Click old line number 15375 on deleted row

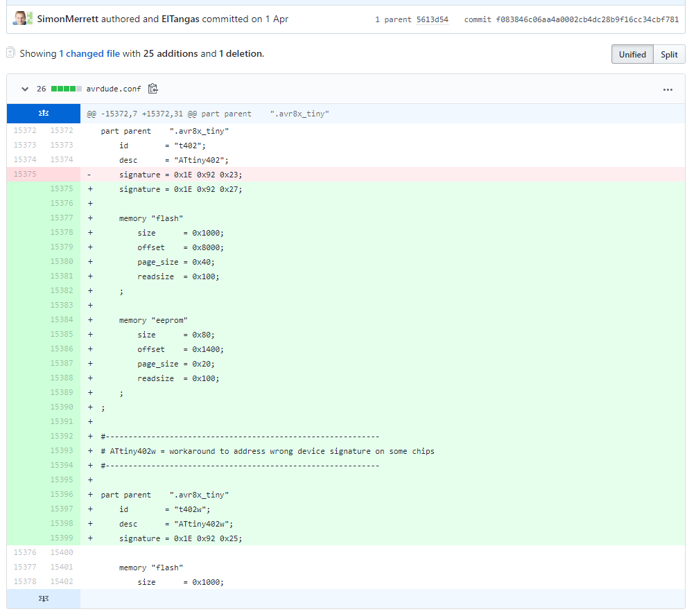[25, 175]
